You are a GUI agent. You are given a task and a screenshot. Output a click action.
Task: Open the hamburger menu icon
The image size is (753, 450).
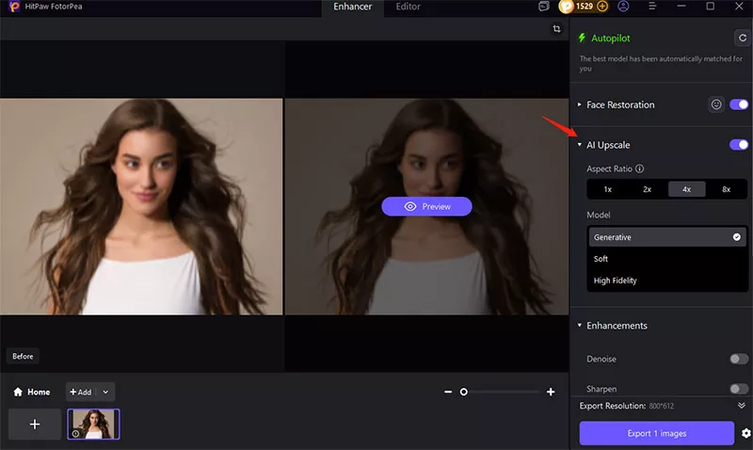(652, 6)
